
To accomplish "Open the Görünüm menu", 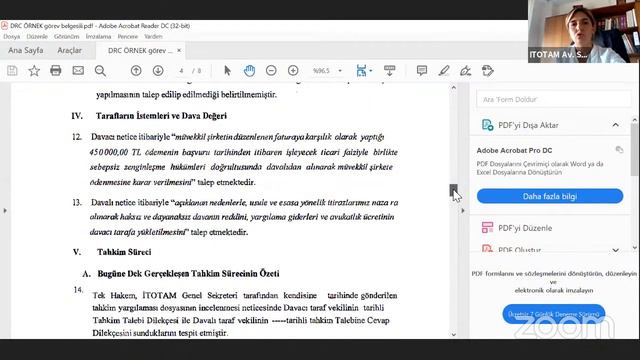I will click(67, 36).
